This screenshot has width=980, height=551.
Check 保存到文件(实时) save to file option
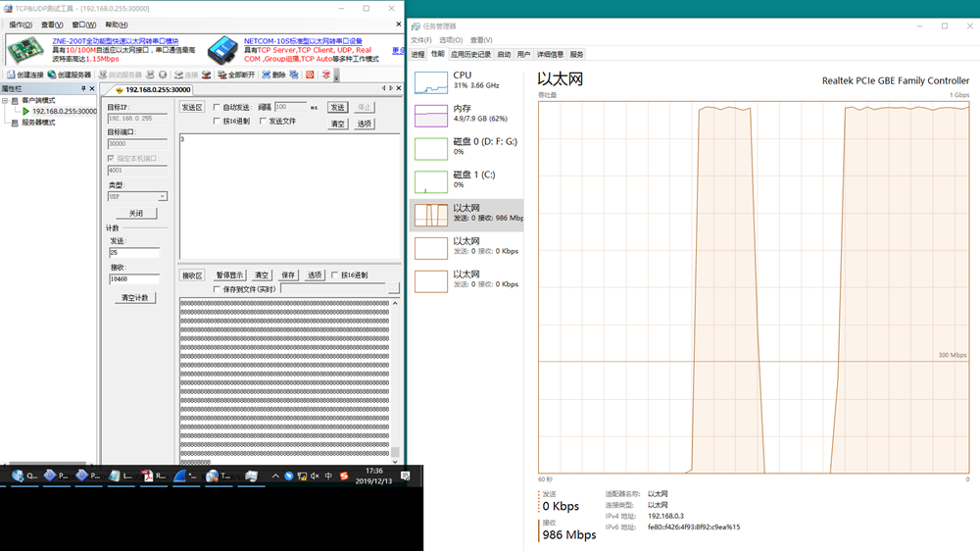click(x=217, y=289)
